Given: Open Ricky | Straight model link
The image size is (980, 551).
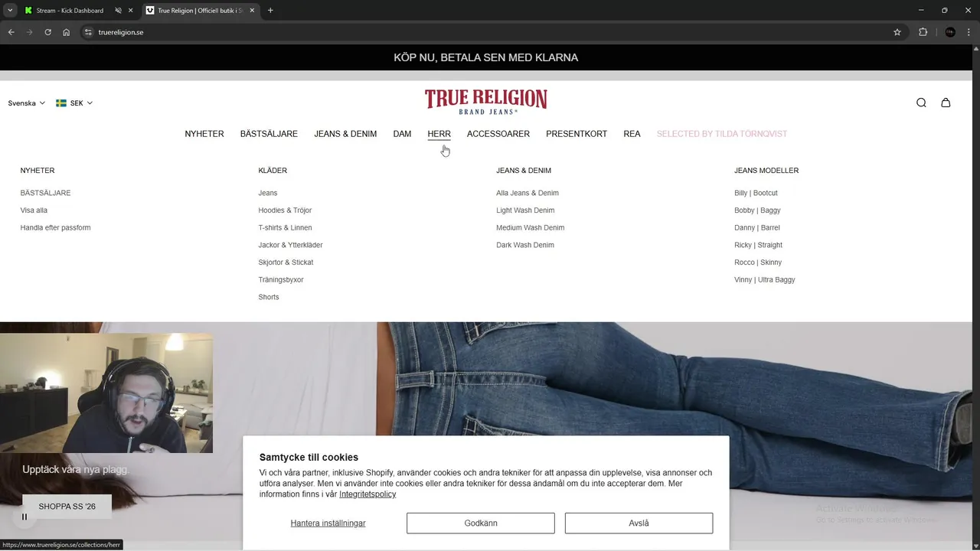Looking at the screenshot, I should (x=758, y=245).
